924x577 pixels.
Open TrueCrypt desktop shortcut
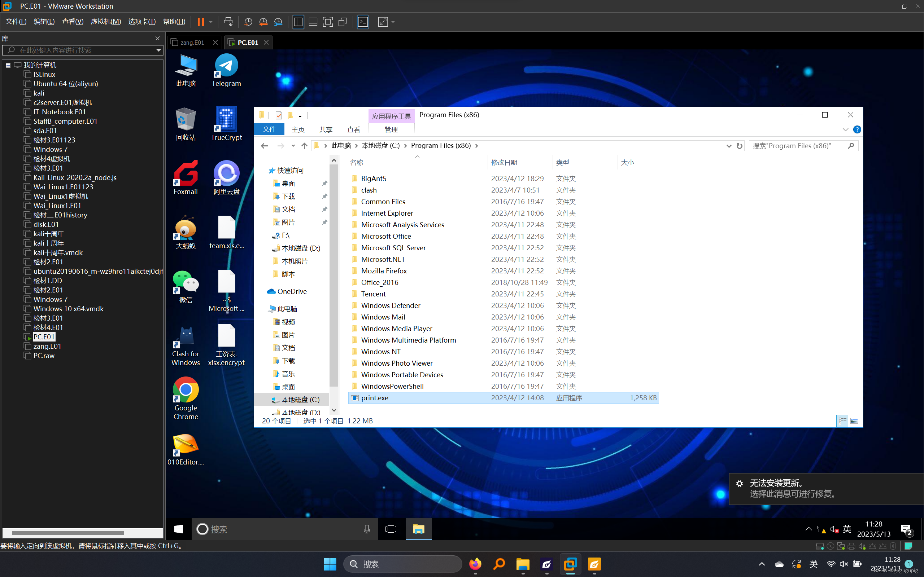(x=226, y=124)
